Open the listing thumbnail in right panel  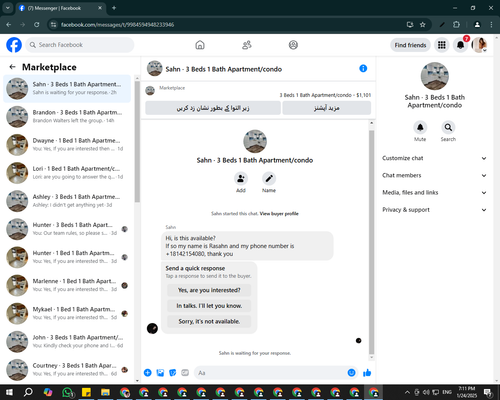tap(435, 76)
